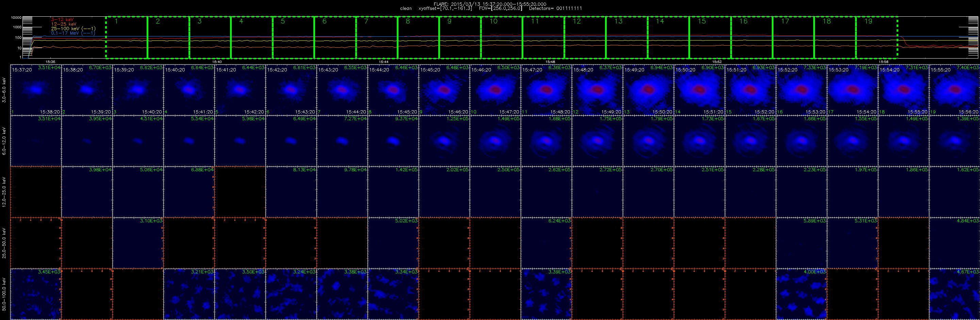Image resolution: width=980 pixels, height=320 pixels.
Task: Click the 3.0-6.0 keV row label
Action: pyautogui.click(x=4, y=90)
